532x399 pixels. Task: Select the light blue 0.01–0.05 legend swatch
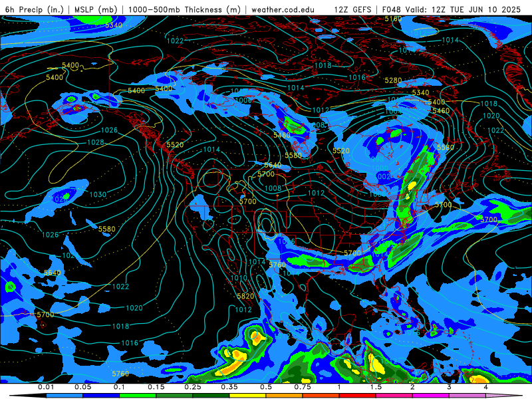65,396
